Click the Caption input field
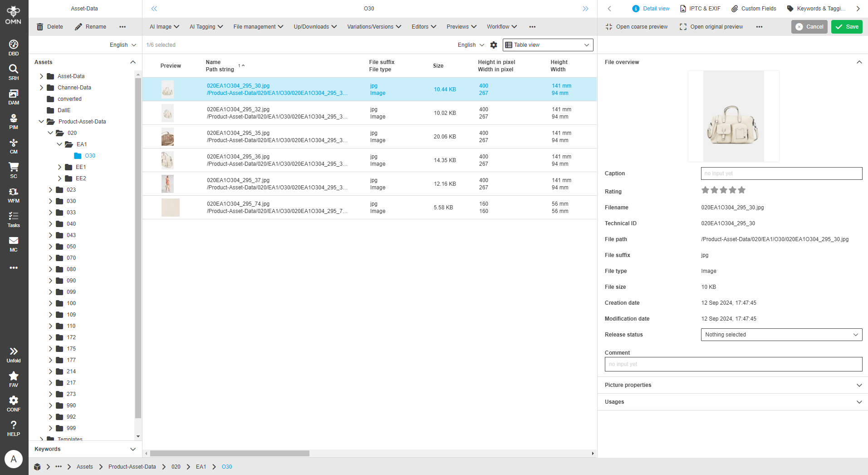The width and height of the screenshot is (868, 475). tap(780, 173)
